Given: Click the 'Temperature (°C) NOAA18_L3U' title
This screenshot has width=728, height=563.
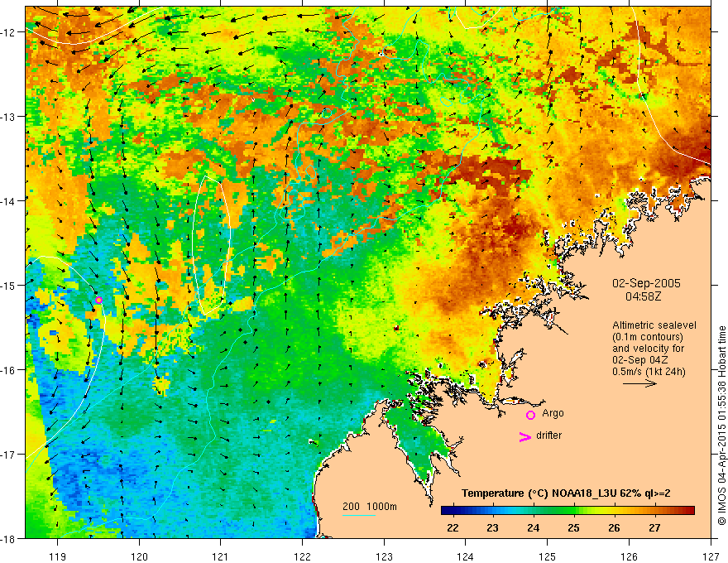Looking at the screenshot, I should [x=539, y=493].
